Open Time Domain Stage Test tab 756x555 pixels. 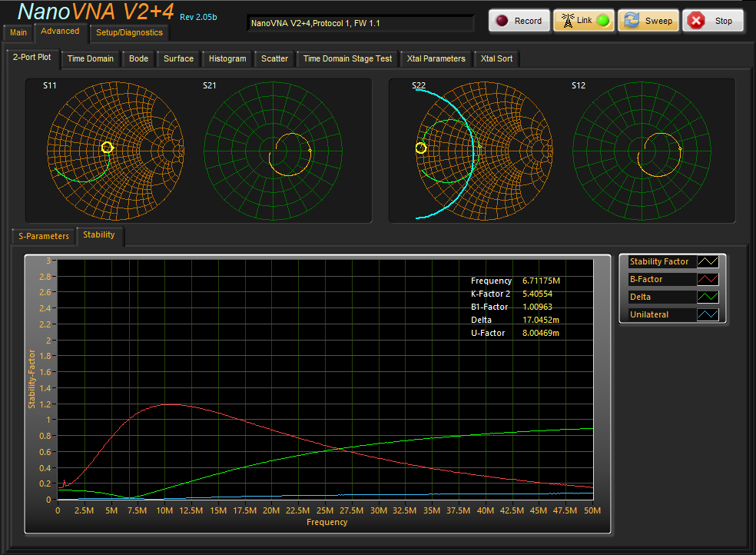click(347, 59)
